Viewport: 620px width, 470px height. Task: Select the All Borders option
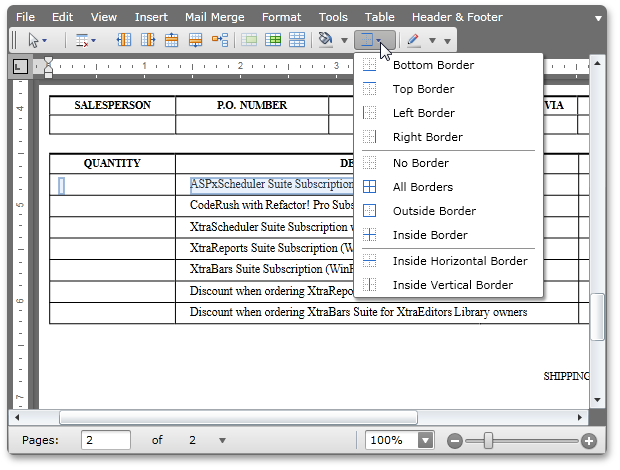(448, 187)
